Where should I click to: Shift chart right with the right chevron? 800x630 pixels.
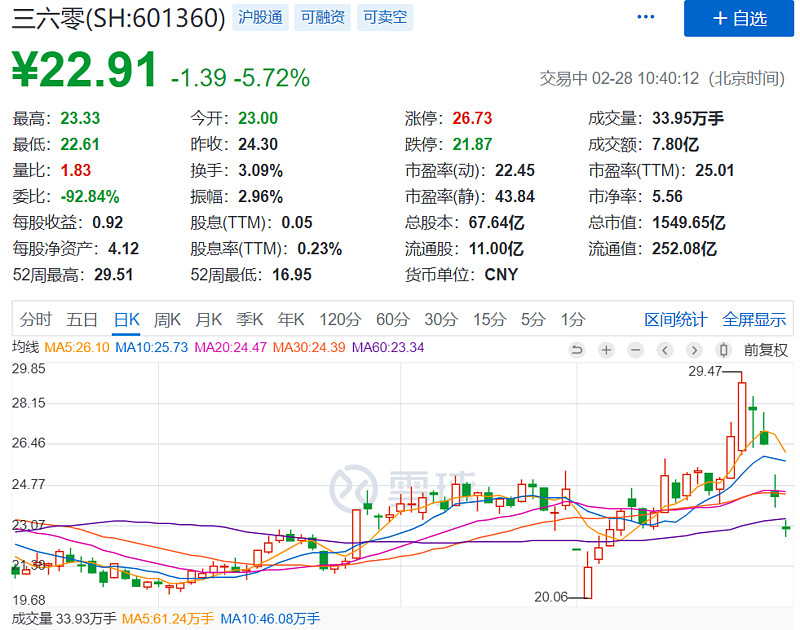694,350
